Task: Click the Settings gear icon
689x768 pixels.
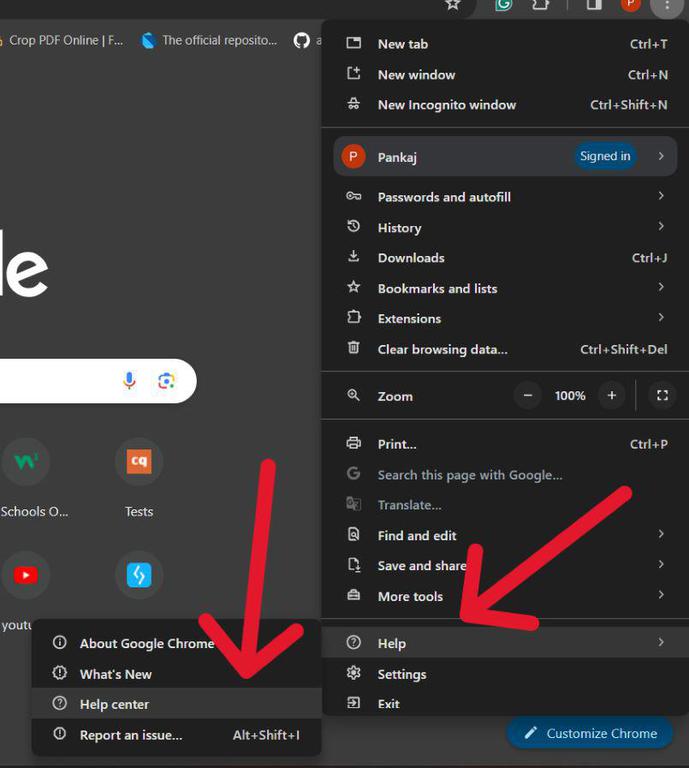Action: (354, 673)
